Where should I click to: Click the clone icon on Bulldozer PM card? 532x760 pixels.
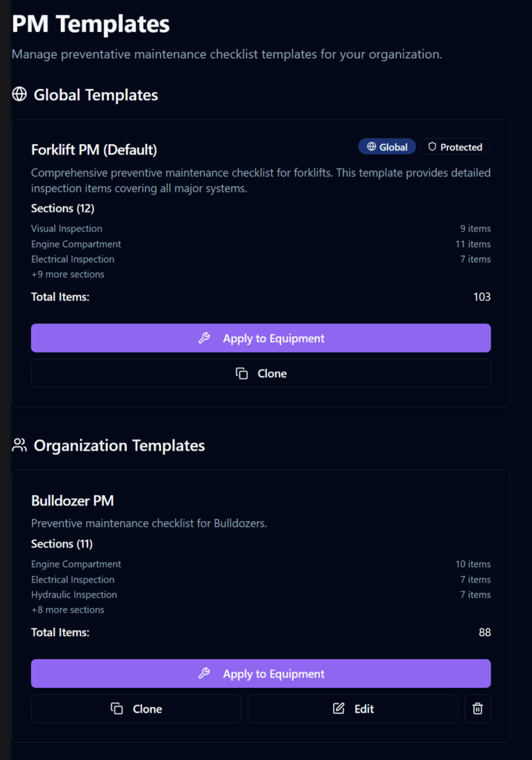click(117, 709)
